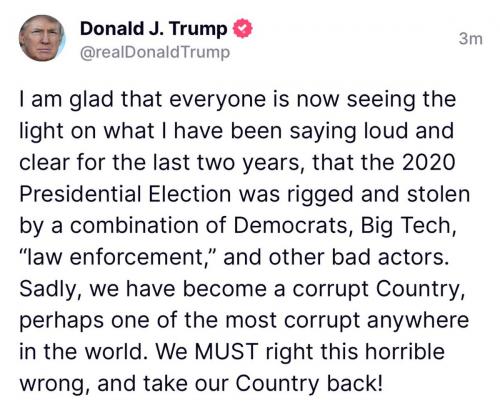Click the red verified checkmark badge
The image size is (500, 417).
click(242, 28)
